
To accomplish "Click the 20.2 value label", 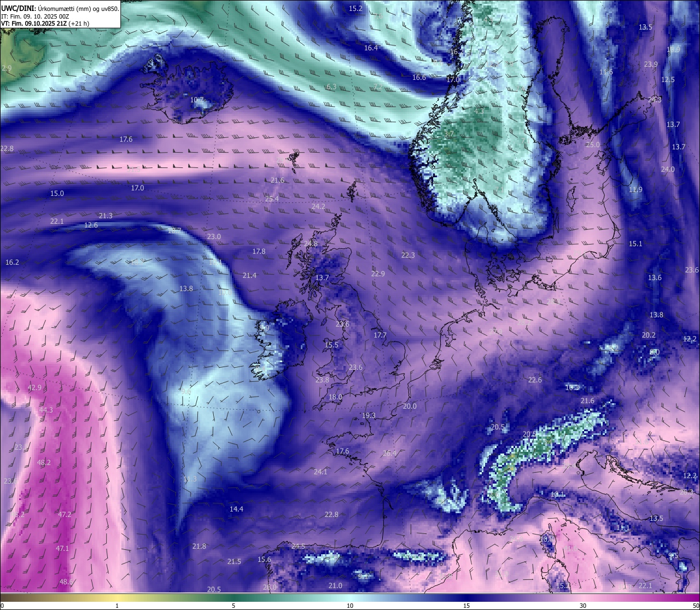I will point(649,335).
